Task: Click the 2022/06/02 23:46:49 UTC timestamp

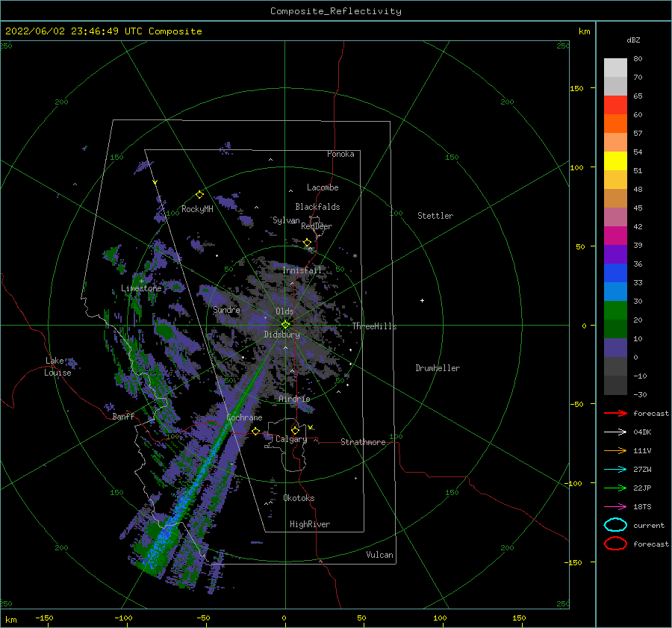Action: [x=103, y=31]
